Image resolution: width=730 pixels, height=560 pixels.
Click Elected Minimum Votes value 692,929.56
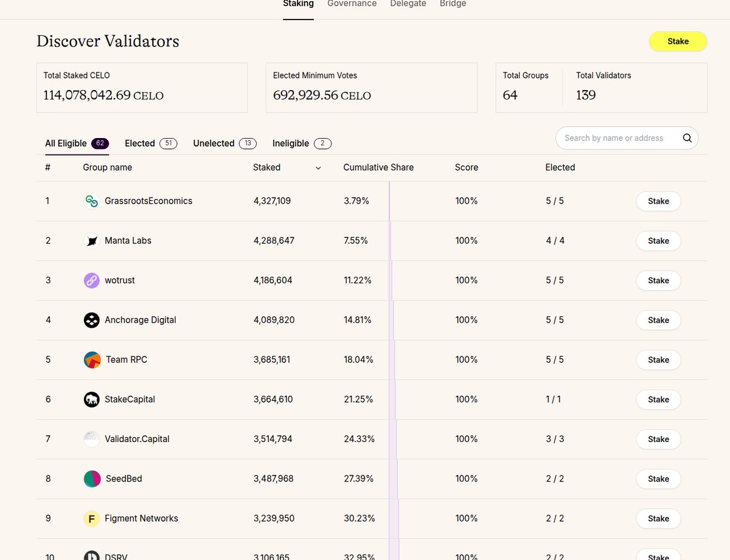coord(306,95)
